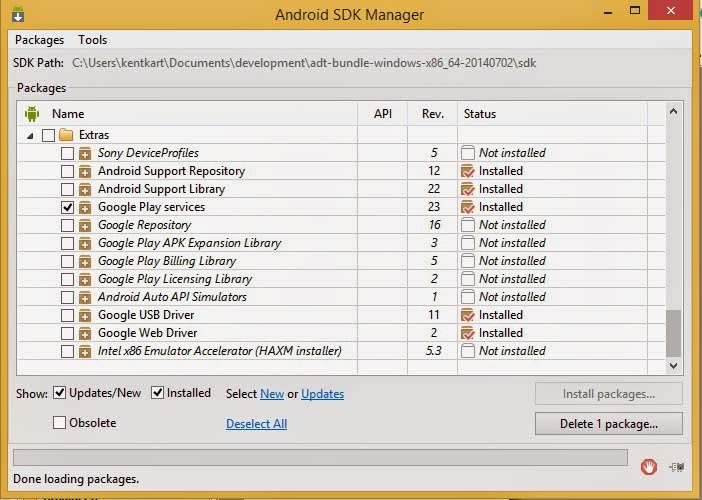Toggle the Updates/New show filter

click(60, 393)
